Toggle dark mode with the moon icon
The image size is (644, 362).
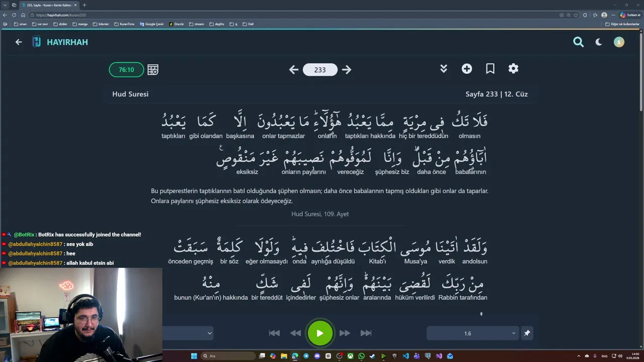[599, 42]
